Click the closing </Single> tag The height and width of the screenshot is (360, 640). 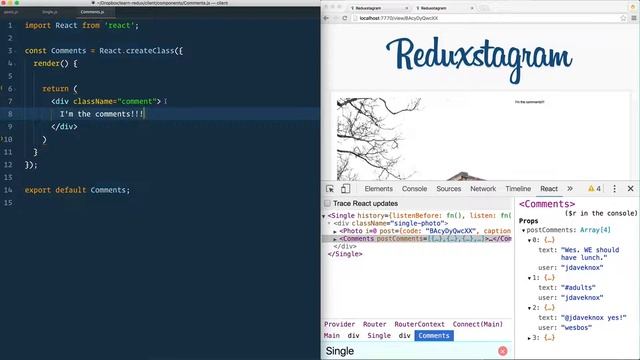345,254
